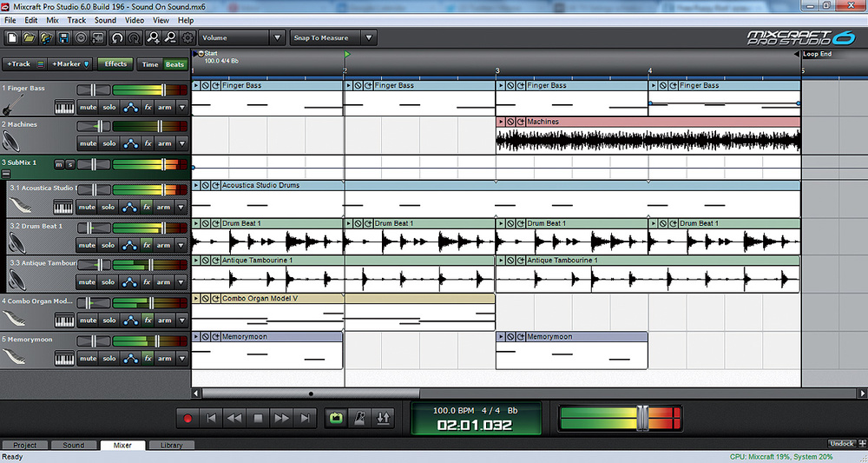Expand the Drum Beat 1 track options arrow
868x463 pixels.
(x=181, y=245)
